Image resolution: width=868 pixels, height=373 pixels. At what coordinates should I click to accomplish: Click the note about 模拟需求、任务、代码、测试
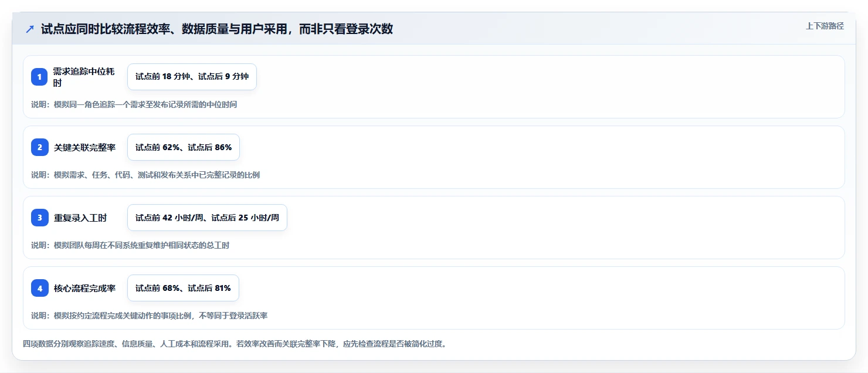pyautogui.click(x=145, y=175)
